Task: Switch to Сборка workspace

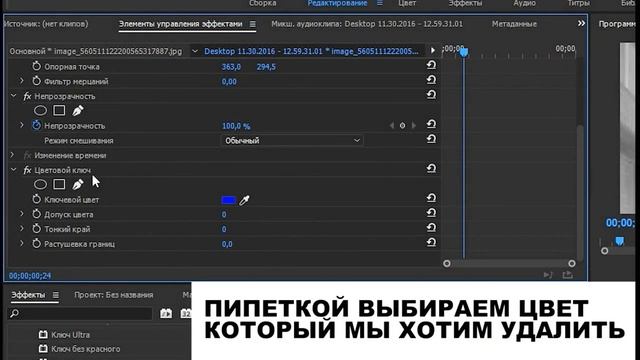Action: point(262,3)
